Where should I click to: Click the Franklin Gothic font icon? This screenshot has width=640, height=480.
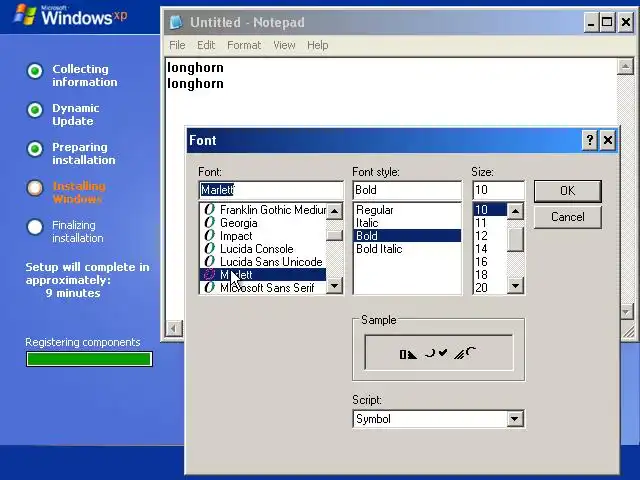click(209, 210)
